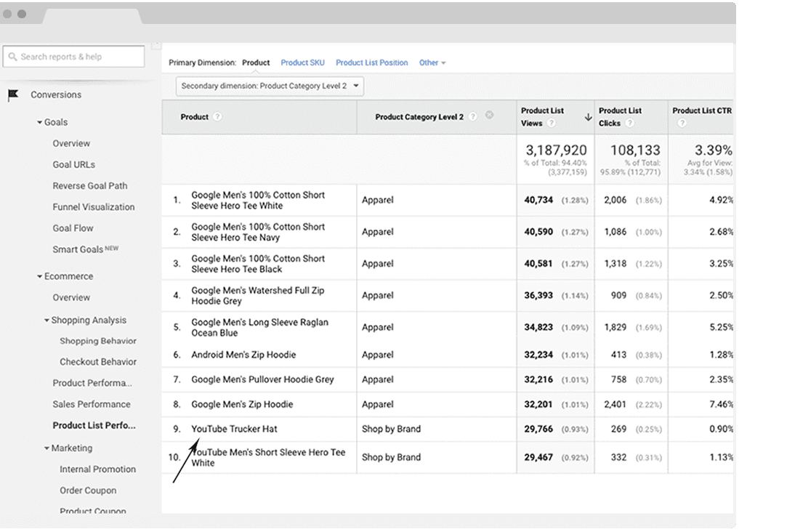The image size is (795, 532).
Task: Open the Conversions section
Action: click(56, 94)
